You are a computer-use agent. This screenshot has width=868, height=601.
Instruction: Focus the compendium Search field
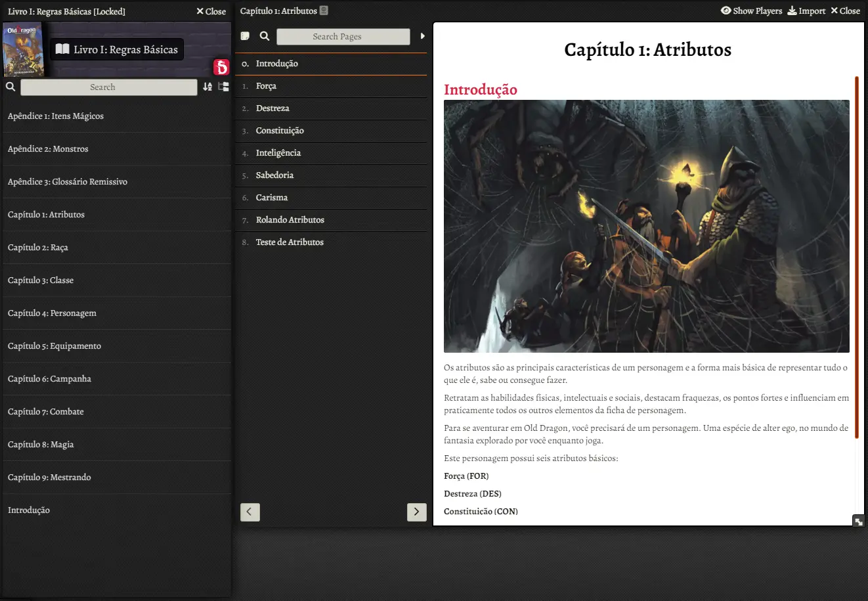pyautogui.click(x=109, y=87)
